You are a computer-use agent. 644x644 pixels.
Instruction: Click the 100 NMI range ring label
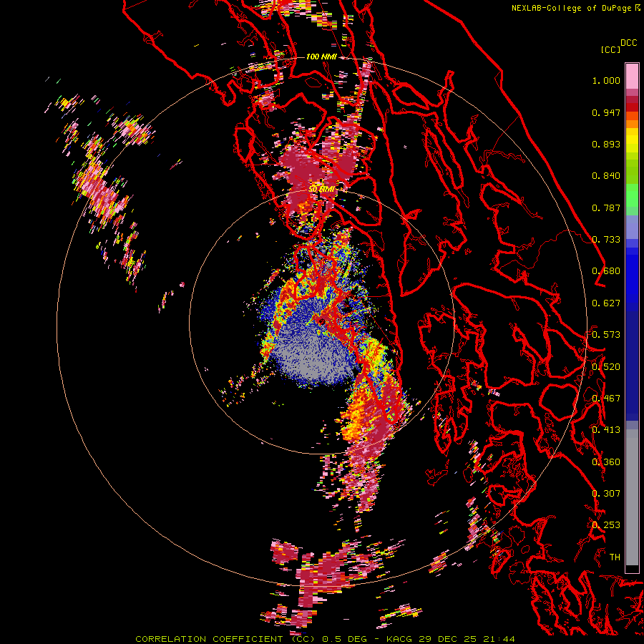pos(321,57)
